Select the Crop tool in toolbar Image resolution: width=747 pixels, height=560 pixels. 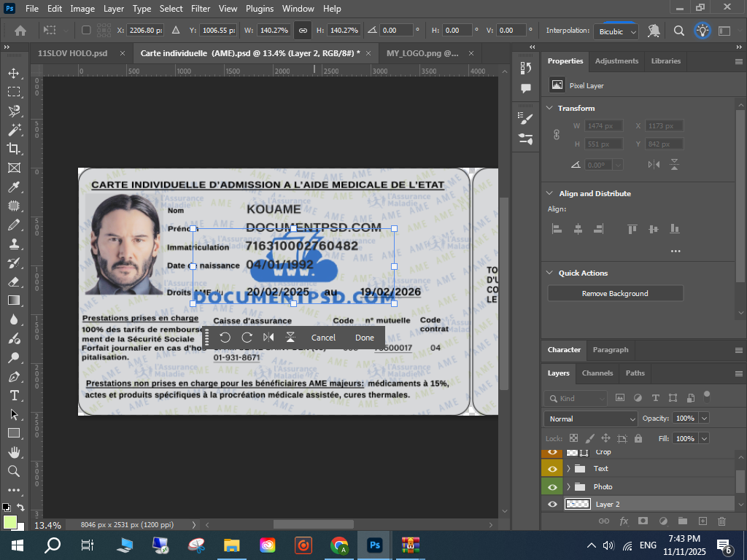click(13, 149)
